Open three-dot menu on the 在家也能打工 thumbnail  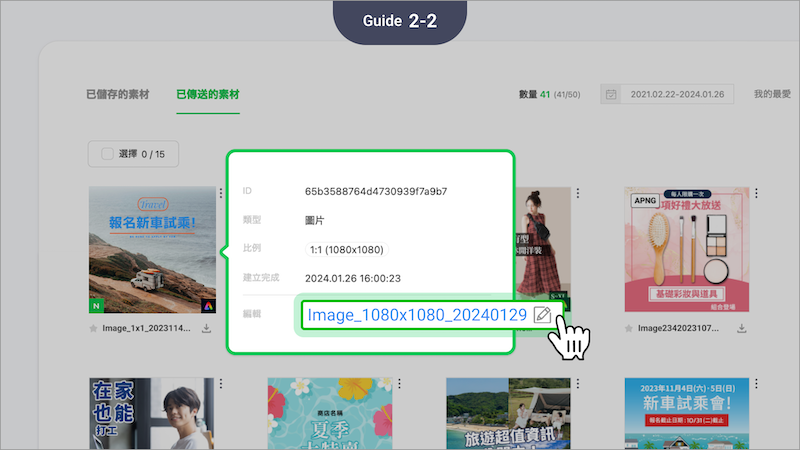[x=220, y=384]
